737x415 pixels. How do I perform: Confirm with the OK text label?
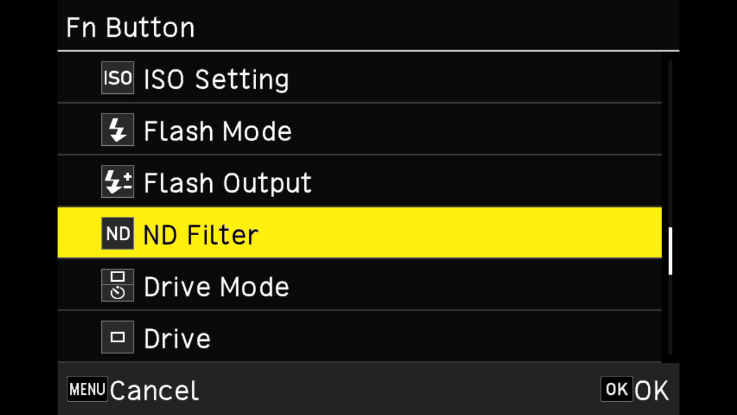click(x=651, y=390)
